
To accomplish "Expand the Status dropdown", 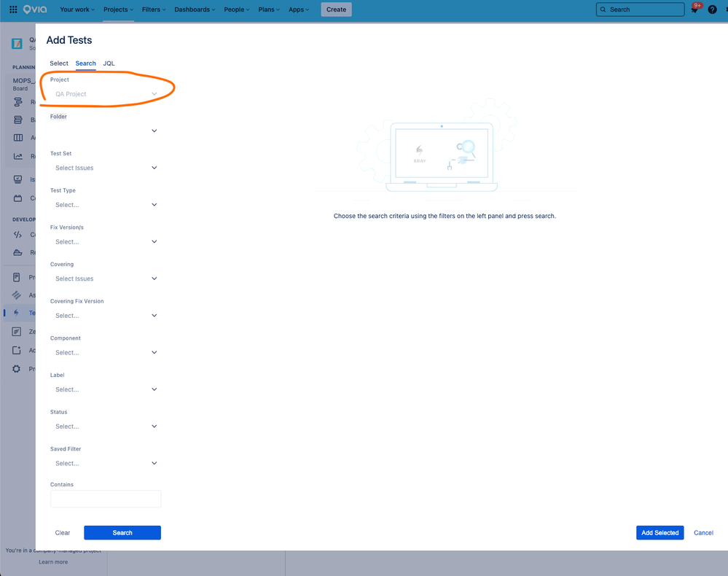I will pyautogui.click(x=106, y=427).
